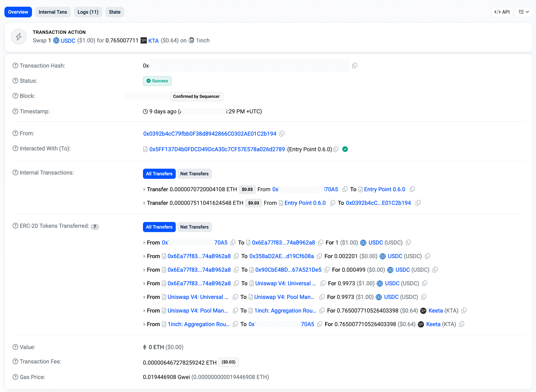Select All Transfers under ERC-20 Tokens
Viewport: 536px width, 392px height.
[159, 227]
